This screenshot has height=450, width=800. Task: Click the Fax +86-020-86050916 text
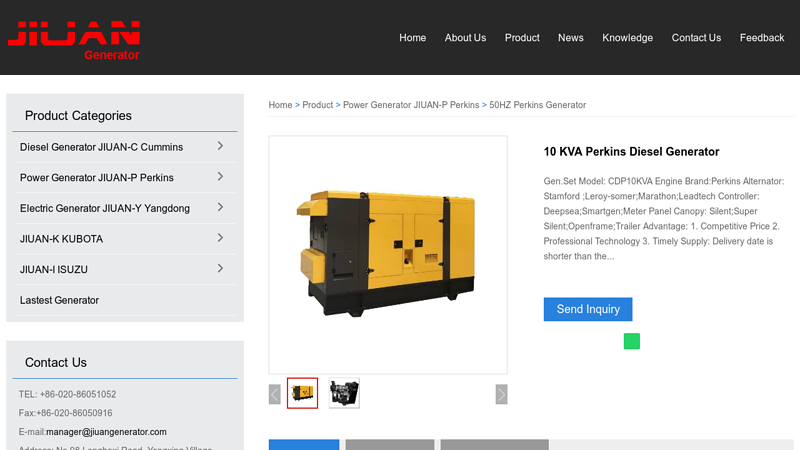[65, 413]
